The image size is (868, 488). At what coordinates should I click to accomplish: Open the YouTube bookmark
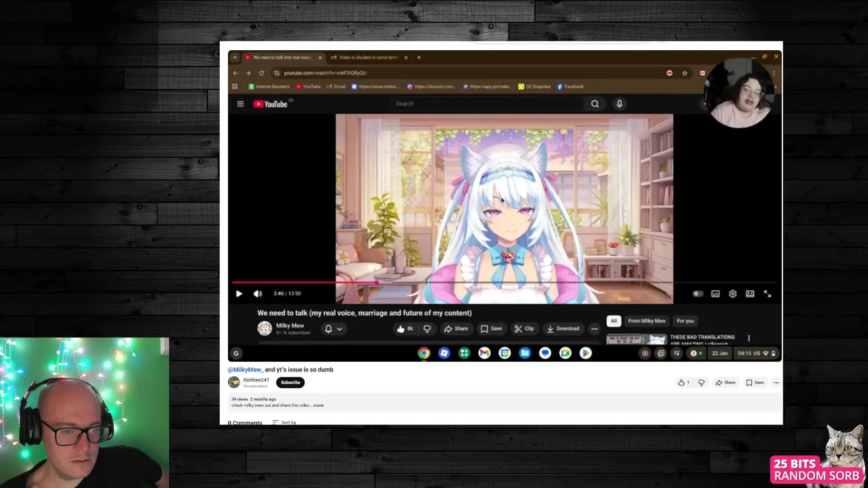click(308, 87)
